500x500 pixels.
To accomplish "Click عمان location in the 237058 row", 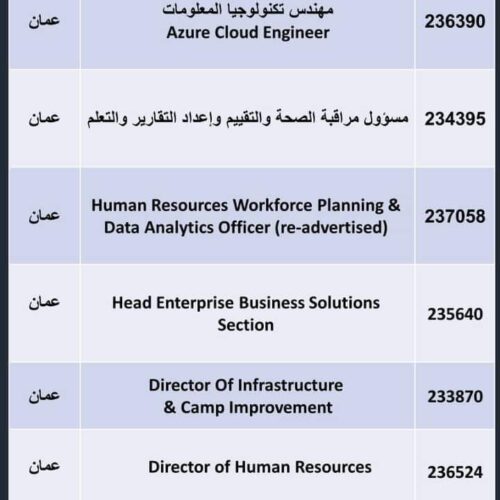I will pos(44,216).
